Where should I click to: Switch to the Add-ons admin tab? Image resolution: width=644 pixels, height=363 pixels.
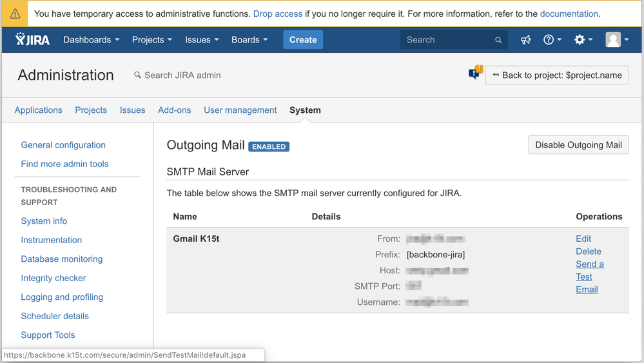coord(175,110)
